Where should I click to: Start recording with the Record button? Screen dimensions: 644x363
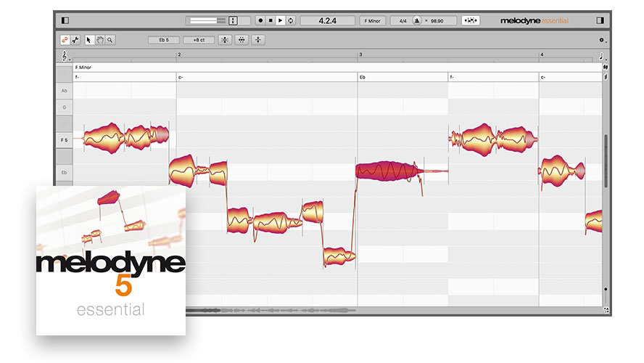[260, 20]
